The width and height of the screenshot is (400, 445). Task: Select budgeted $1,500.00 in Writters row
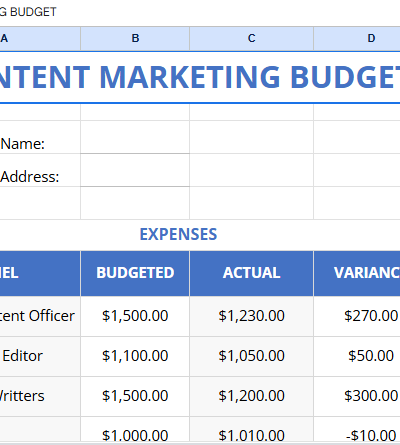click(135, 396)
